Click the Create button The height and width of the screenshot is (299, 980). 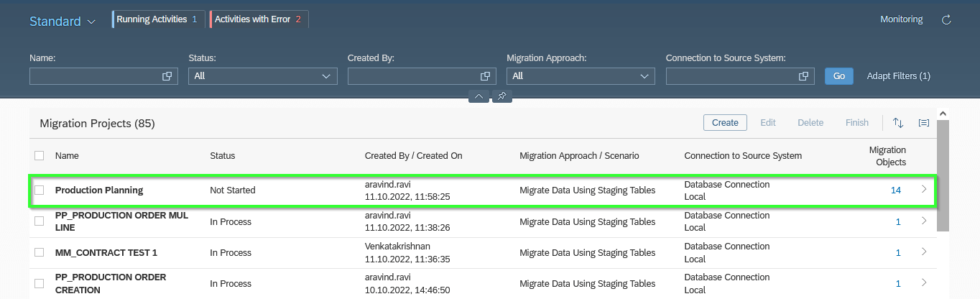click(725, 123)
